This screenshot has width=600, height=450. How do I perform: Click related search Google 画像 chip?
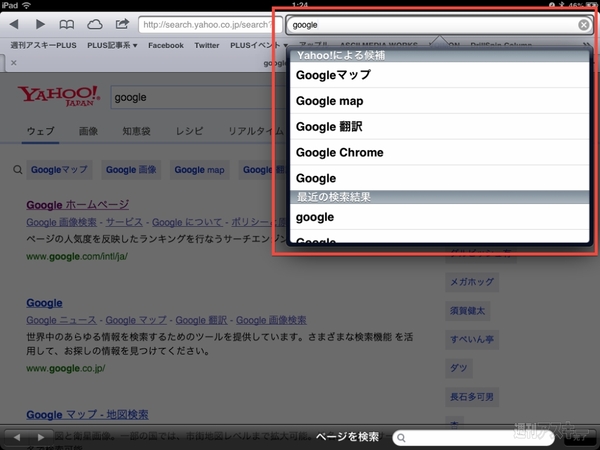point(131,170)
